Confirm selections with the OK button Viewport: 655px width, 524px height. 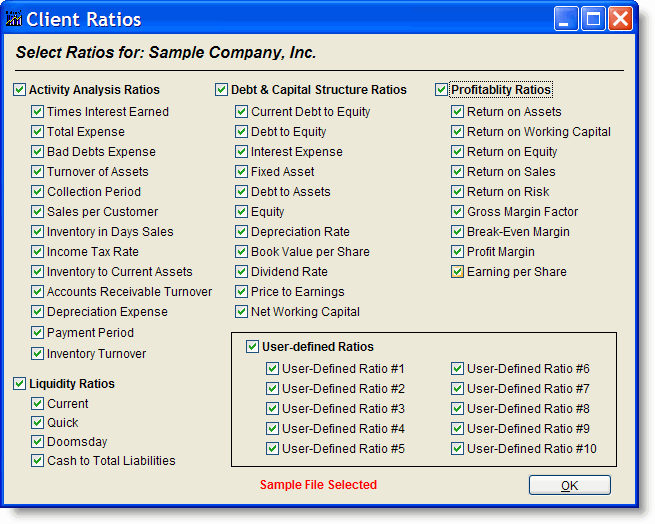(x=570, y=485)
